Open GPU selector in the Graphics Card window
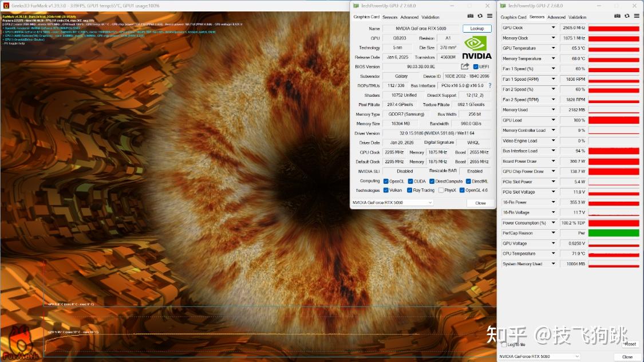 click(x=392, y=203)
